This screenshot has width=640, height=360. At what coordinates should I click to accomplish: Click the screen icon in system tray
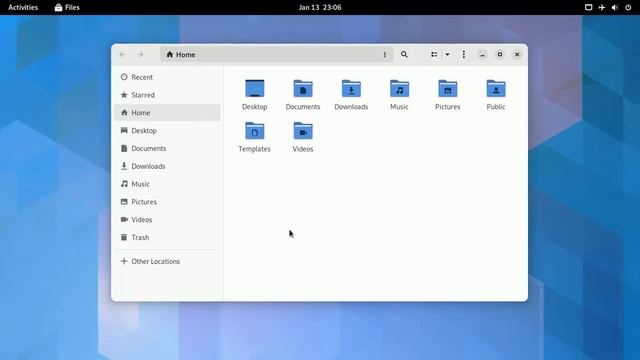point(588,7)
